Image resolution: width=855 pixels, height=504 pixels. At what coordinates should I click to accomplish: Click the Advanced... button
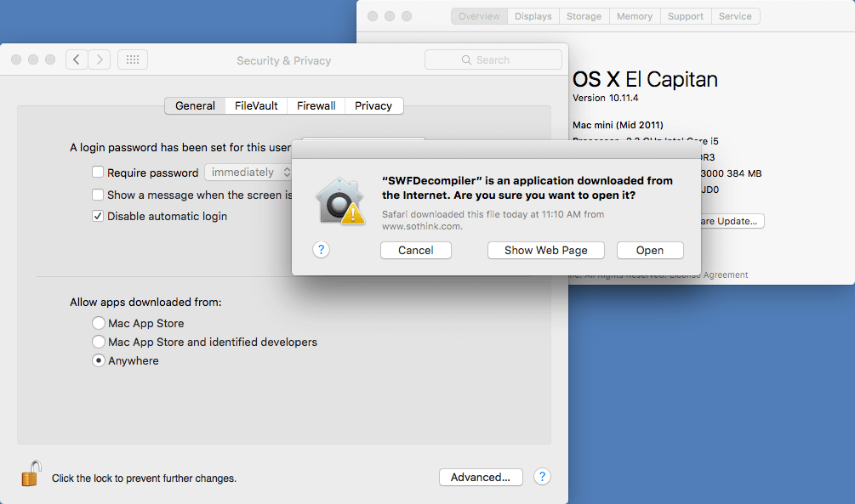[x=481, y=478]
